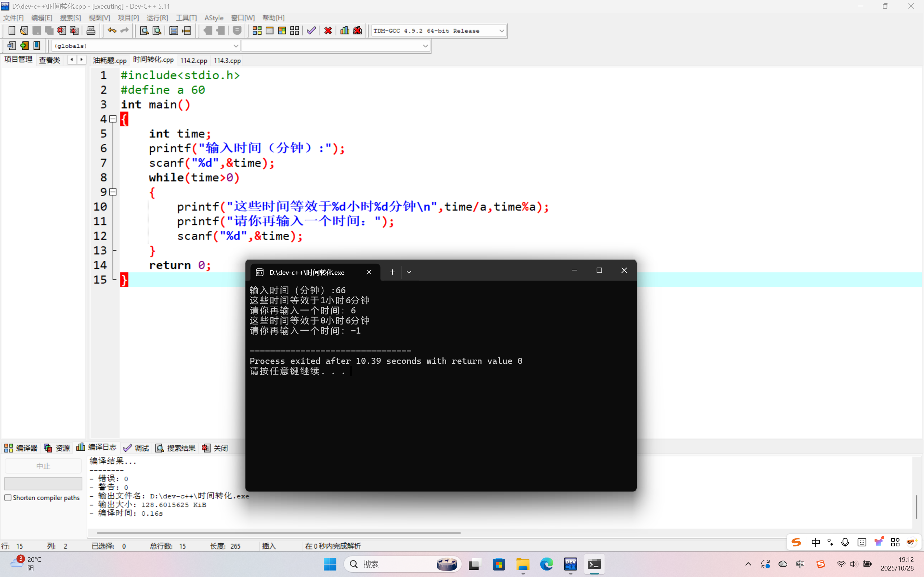Image resolution: width=924 pixels, height=577 pixels.
Task: Click the green plus insert icon
Action: (x=24, y=46)
